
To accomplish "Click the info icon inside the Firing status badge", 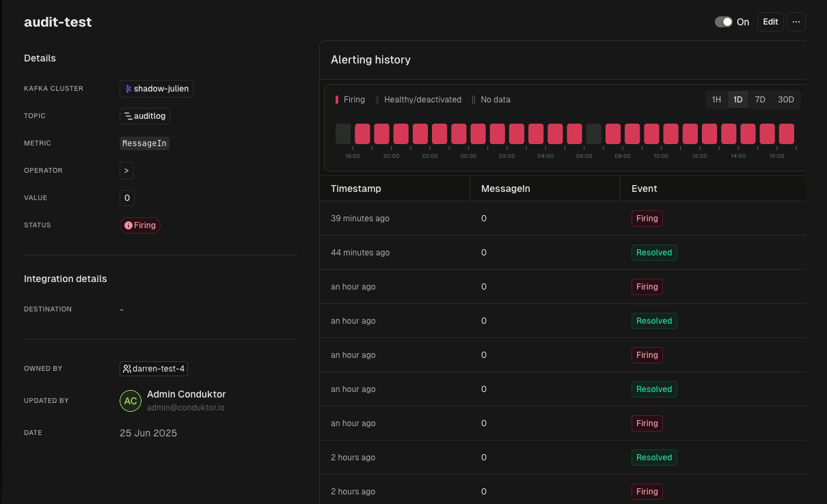I will [128, 225].
